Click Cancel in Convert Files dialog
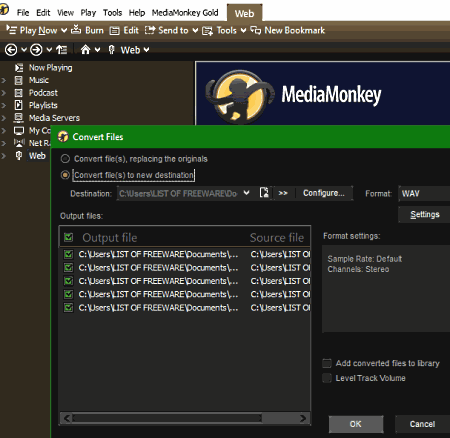 coord(422,424)
